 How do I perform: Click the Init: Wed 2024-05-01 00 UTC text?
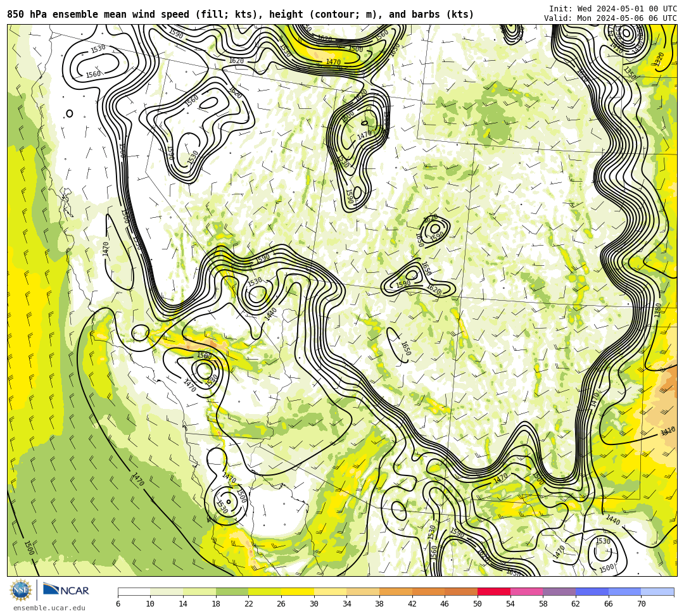pyautogui.click(x=613, y=9)
